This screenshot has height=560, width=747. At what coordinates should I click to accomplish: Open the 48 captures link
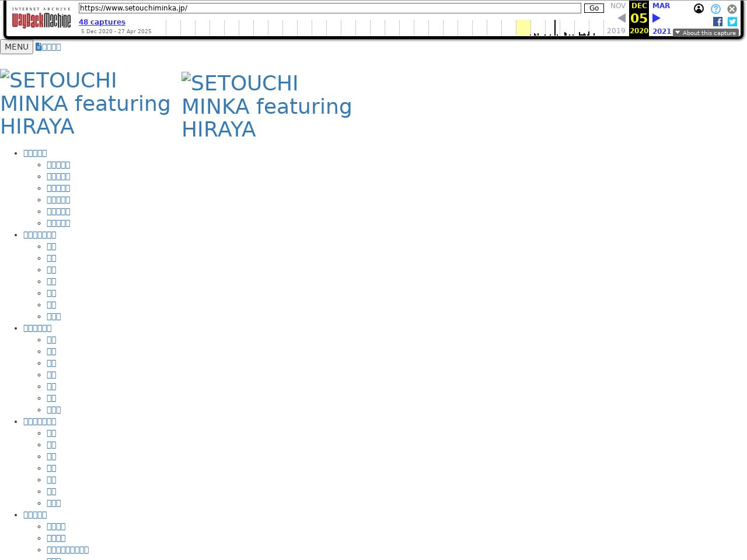point(102,22)
